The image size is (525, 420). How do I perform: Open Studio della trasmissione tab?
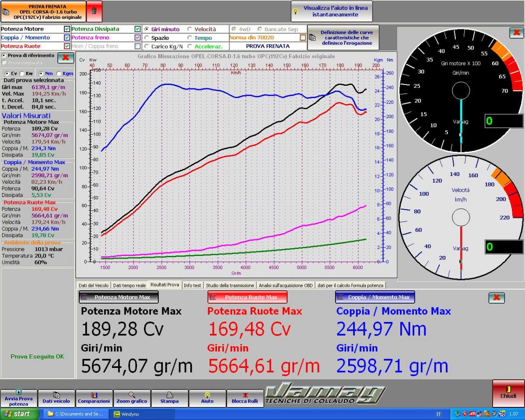(x=230, y=285)
